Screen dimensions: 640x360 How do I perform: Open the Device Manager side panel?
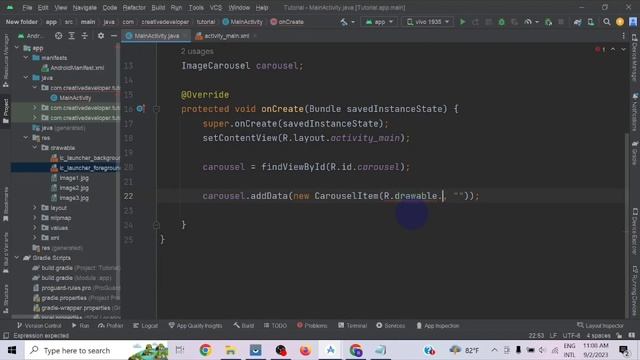tap(635, 58)
